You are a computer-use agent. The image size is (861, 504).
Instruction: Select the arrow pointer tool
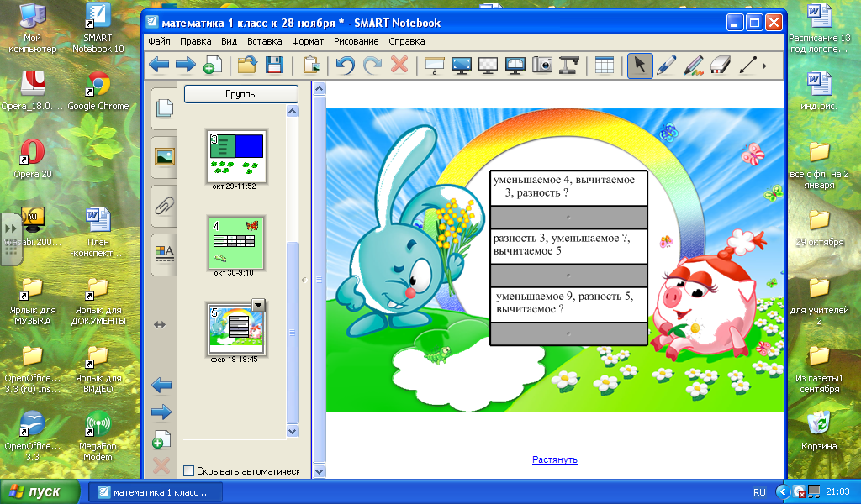click(640, 66)
